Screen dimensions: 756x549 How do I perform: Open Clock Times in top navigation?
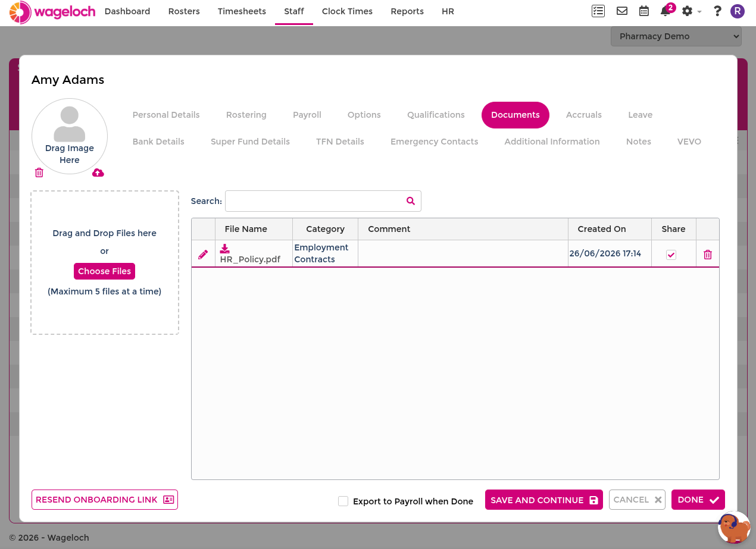coord(347,11)
